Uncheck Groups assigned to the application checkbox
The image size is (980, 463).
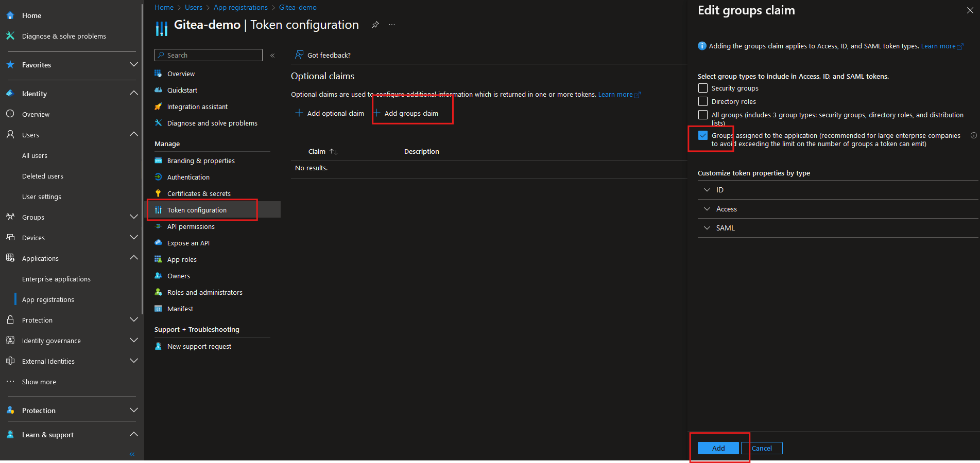[x=703, y=135]
